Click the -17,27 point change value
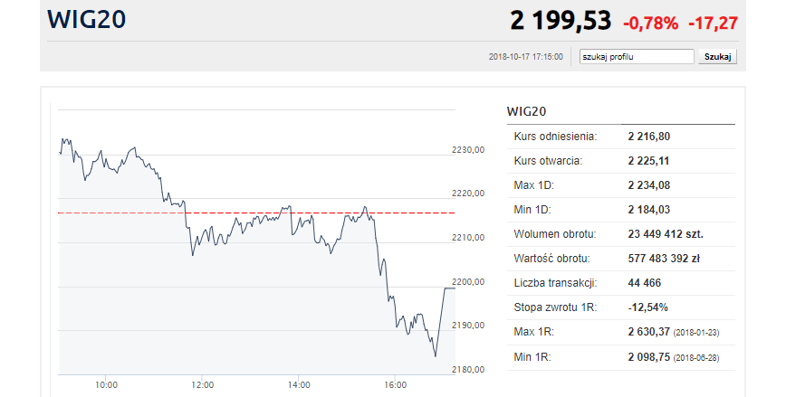Screen dimensions: 786x397 point(713,23)
